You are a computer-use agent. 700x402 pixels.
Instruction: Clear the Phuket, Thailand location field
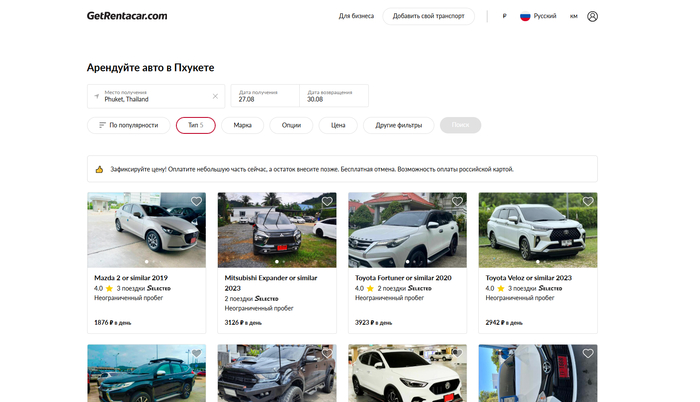tap(215, 96)
